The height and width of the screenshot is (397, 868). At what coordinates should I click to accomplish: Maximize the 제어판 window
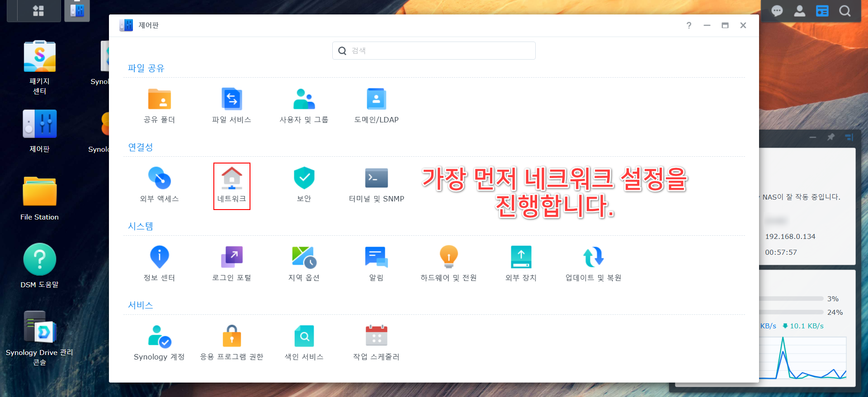click(x=725, y=25)
